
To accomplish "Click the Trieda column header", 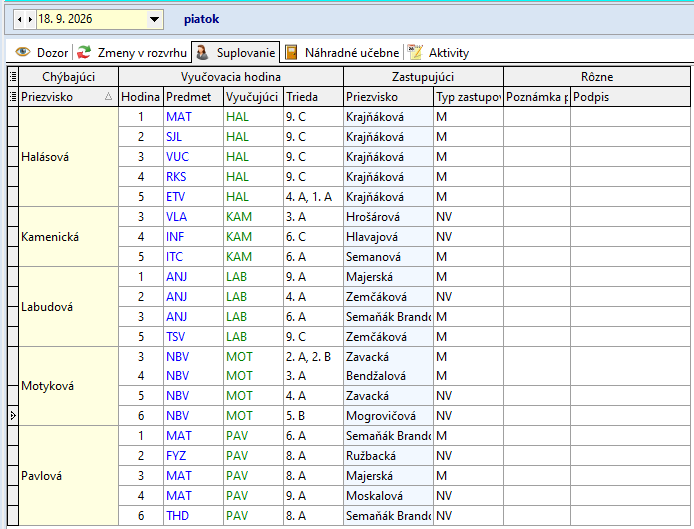I will point(313,97).
